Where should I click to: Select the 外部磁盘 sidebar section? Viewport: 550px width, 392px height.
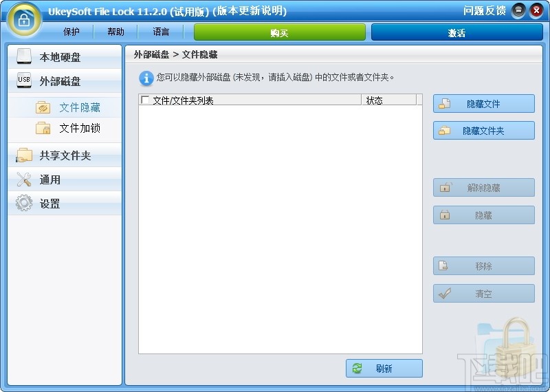65,81
